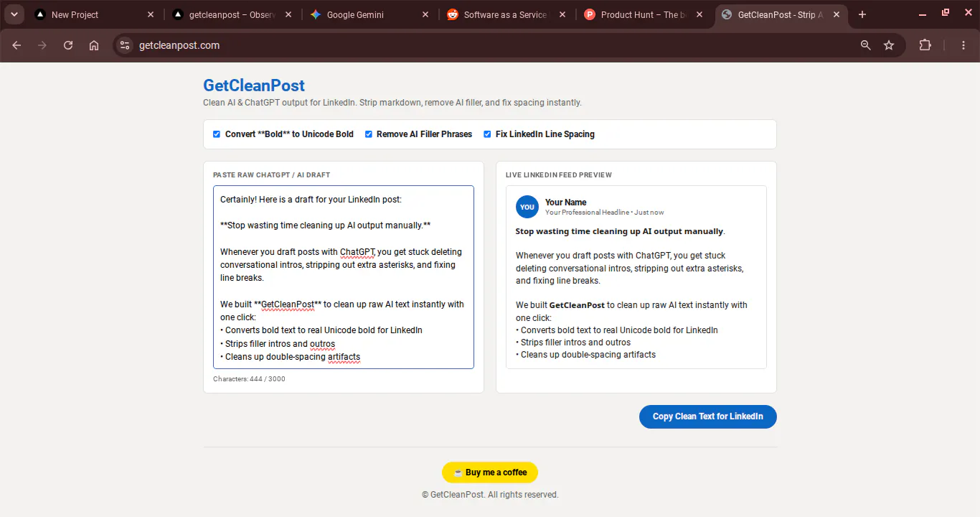The image size is (980, 517).
Task: Close the New Project tab
Action: tap(151, 14)
